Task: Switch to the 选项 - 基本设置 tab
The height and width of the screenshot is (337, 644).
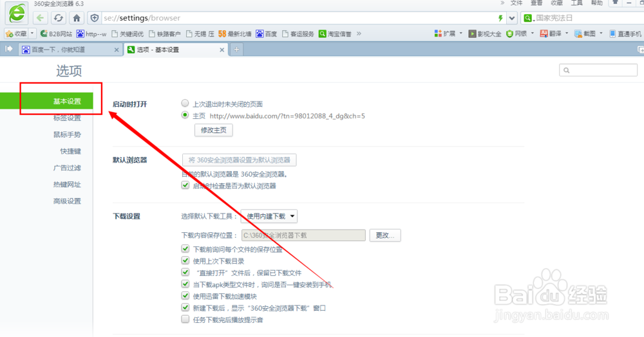Action: click(176, 50)
